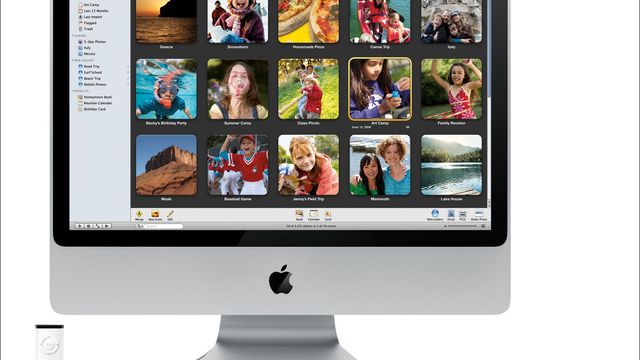Screen dimensions: 640x360
Task: Click the Order Prints icon
Action: point(479,215)
